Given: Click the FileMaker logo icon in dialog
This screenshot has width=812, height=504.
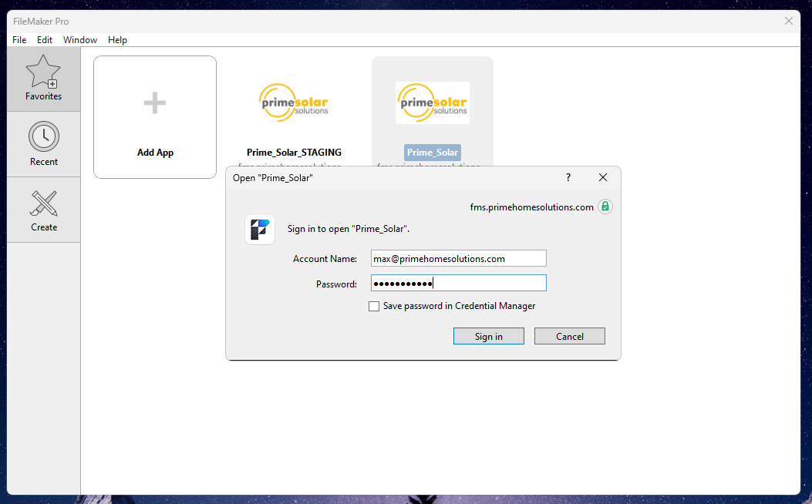Looking at the screenshot, I should (259, 229).
